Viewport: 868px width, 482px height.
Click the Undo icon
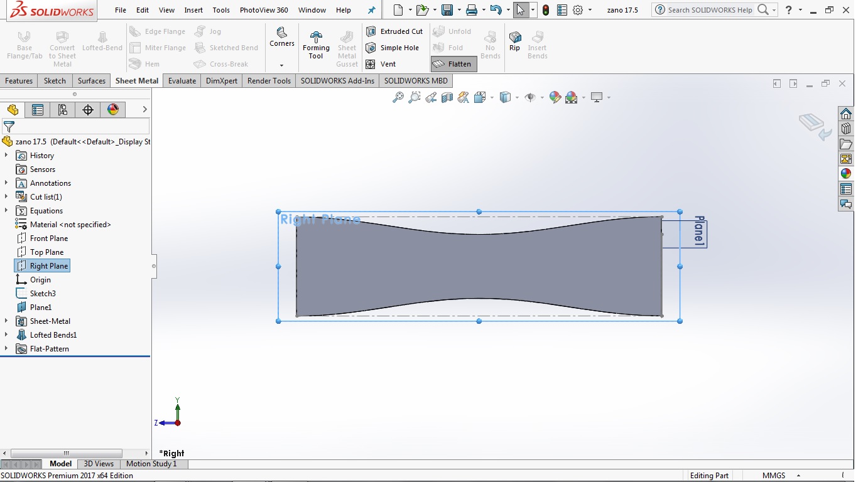[x=496, y=10]
